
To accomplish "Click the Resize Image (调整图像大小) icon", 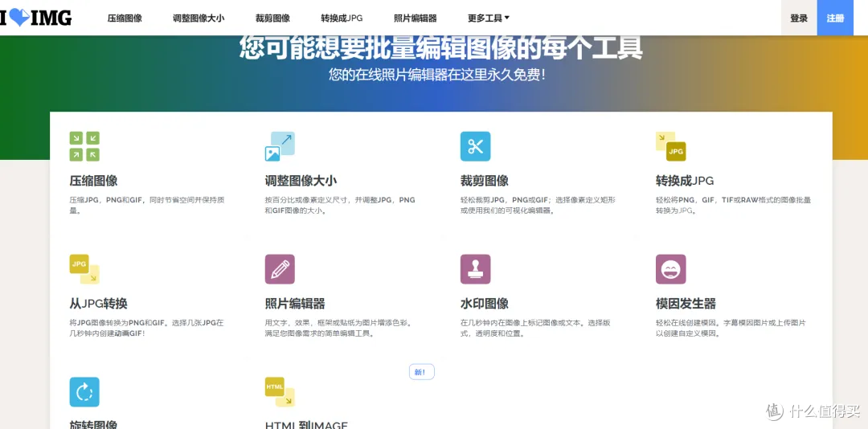I will [280, 146].
